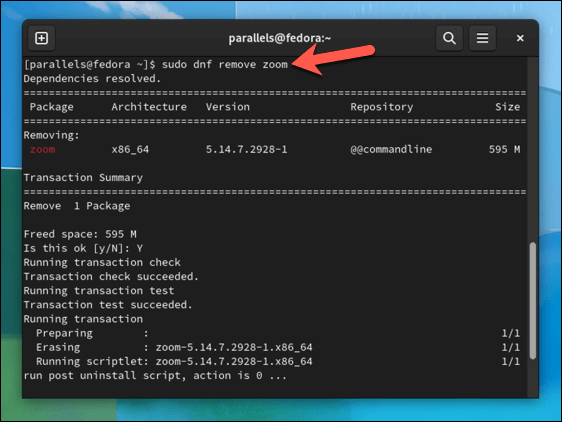This screenshot has width=562, height=422.
Task: Click 'Running transaction check' line
Action: pyautogui.click(x=102, y=262)
